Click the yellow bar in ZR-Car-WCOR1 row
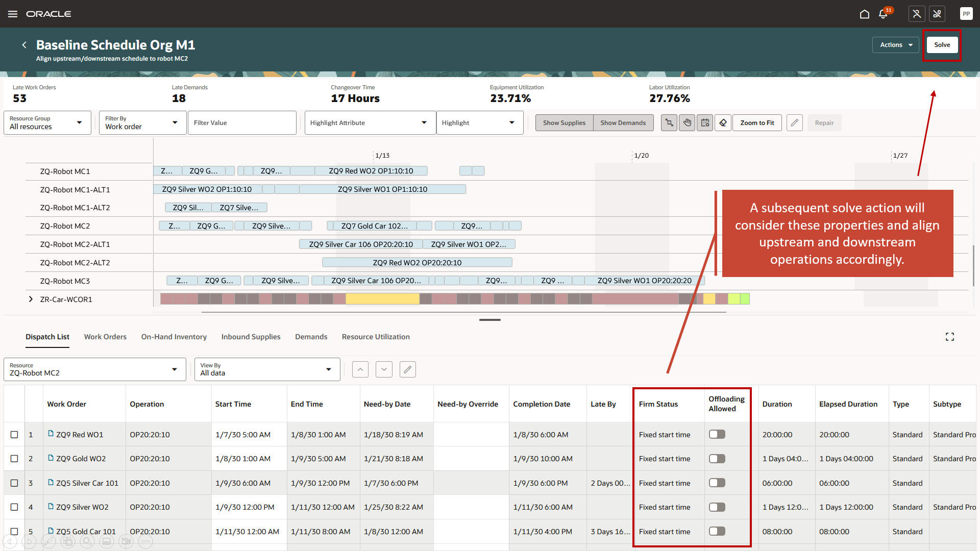 pos(382,299)
